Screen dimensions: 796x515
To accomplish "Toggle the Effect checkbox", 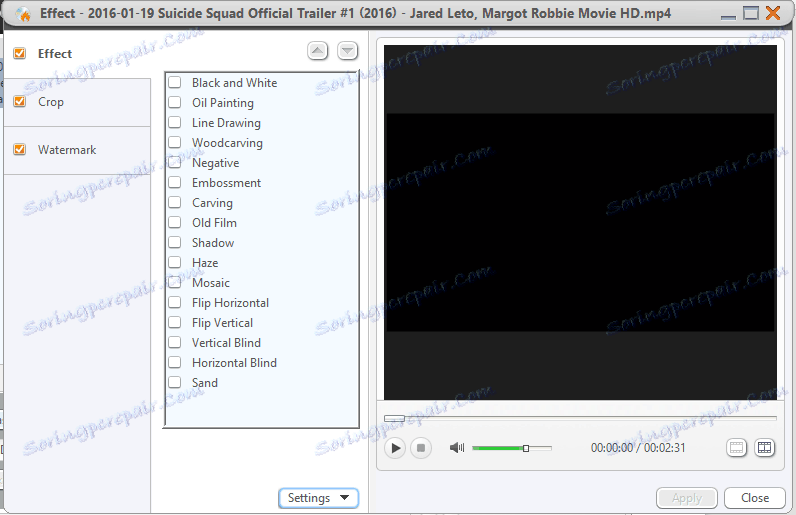I will pos(20,53).
